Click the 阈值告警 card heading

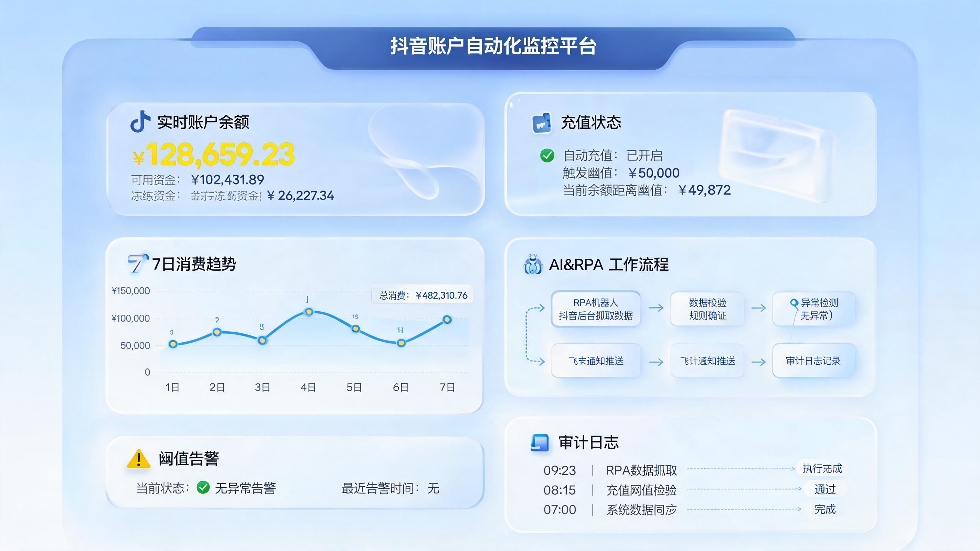pos(189,458)
